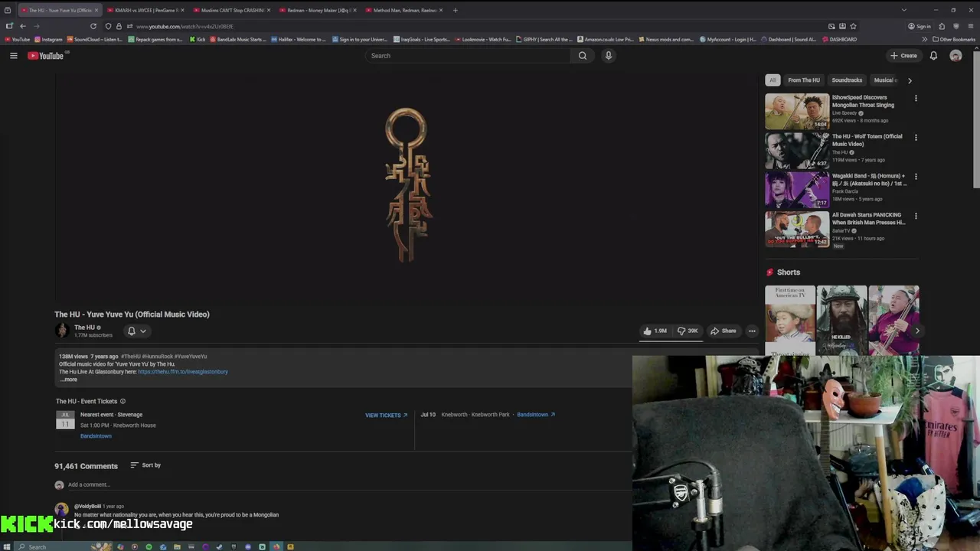980x551 pixels.
Task: Select the All filter chip
Action: coord(773,80)
